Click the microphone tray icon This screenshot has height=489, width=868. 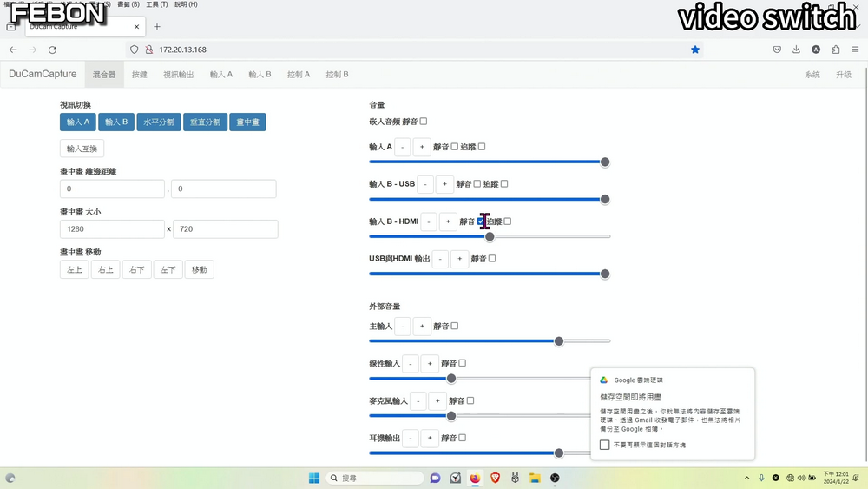click(x=762, y=478)
